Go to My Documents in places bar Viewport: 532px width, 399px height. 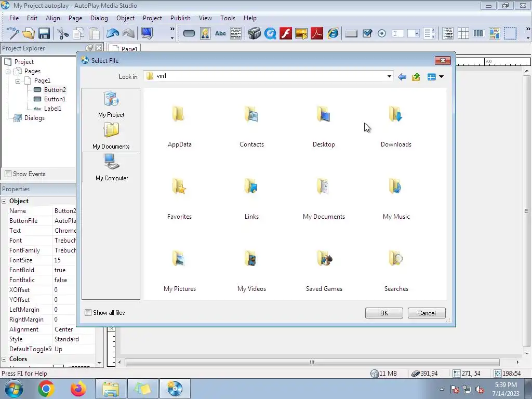(111, 136)
